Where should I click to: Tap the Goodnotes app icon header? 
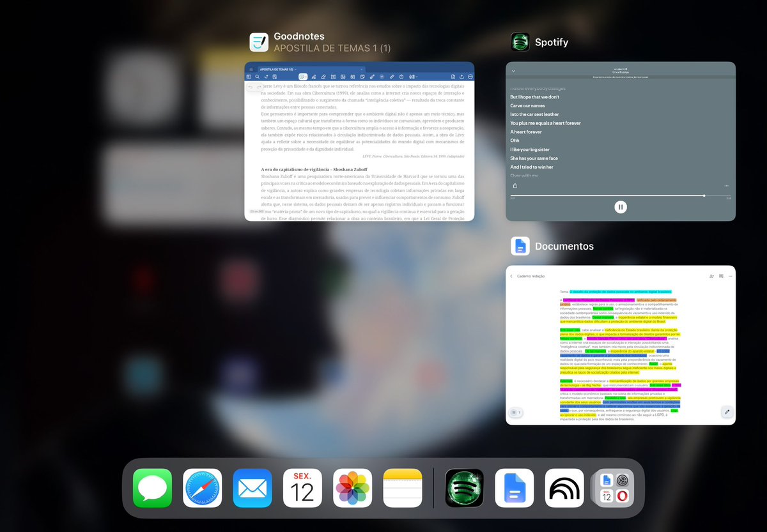(259, 42)
